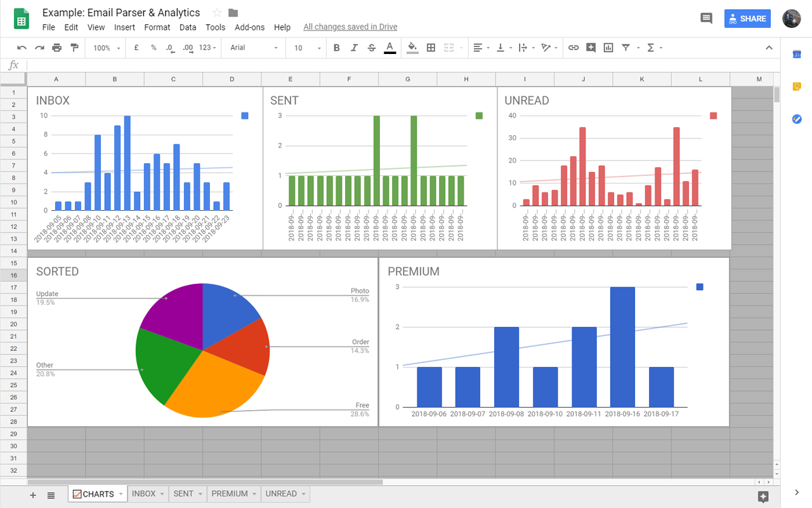Print the spreadsheet
Screen dimensions: 812x508
(57, 48)
